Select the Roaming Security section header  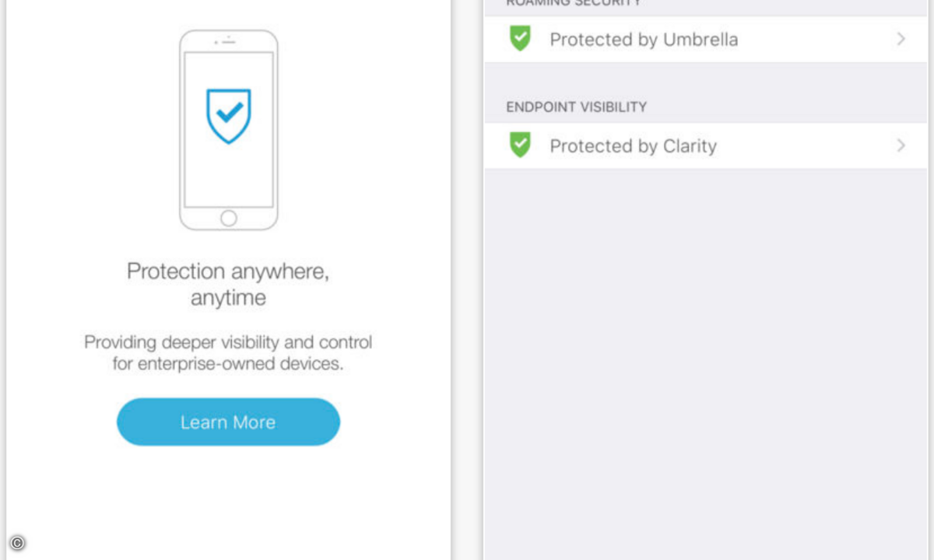(x=574, y=3)
